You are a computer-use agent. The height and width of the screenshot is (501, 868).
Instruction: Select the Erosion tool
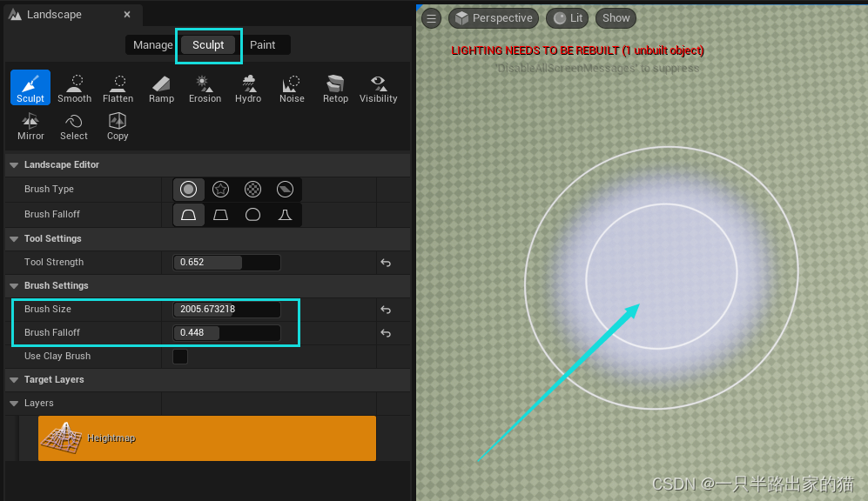pyautogui.click(x=205, y=89)
